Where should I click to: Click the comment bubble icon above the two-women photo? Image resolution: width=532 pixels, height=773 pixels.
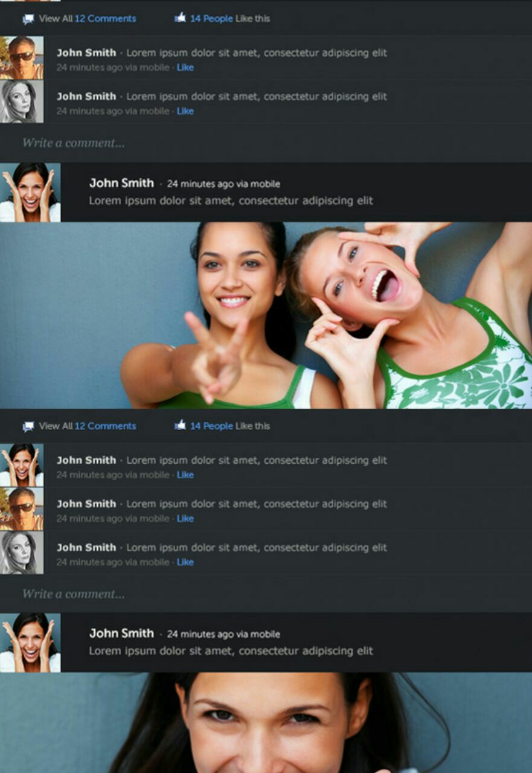28,19
